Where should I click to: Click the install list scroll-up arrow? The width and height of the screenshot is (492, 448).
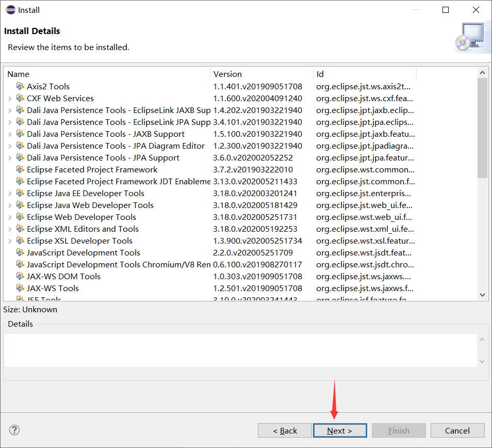pos(483,73)
